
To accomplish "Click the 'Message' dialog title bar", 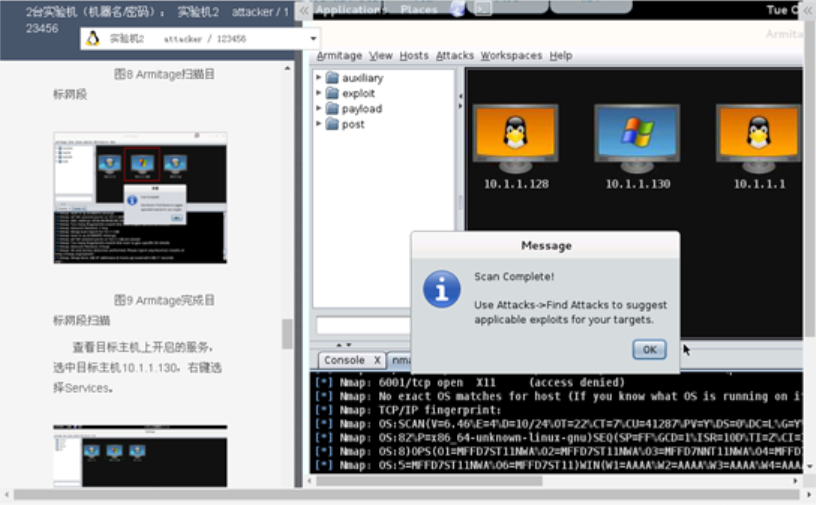I will point(545,246).
